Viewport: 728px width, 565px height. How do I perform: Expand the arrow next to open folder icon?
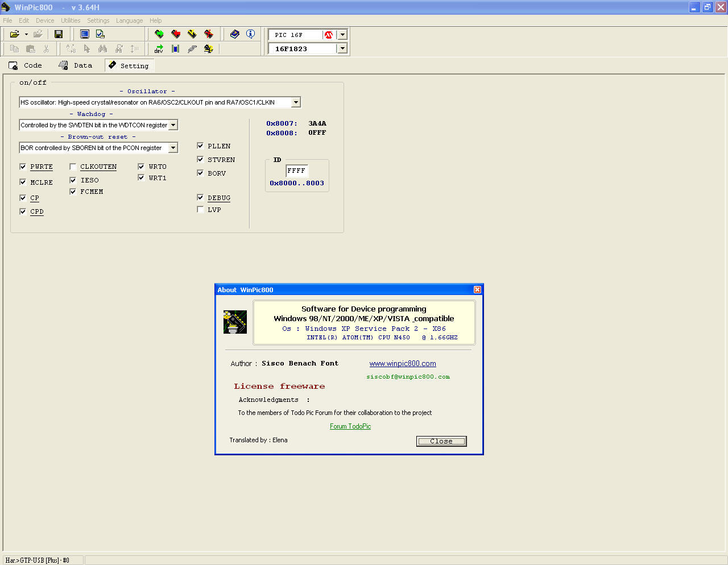pyautogui.click(x=26, y=34)
